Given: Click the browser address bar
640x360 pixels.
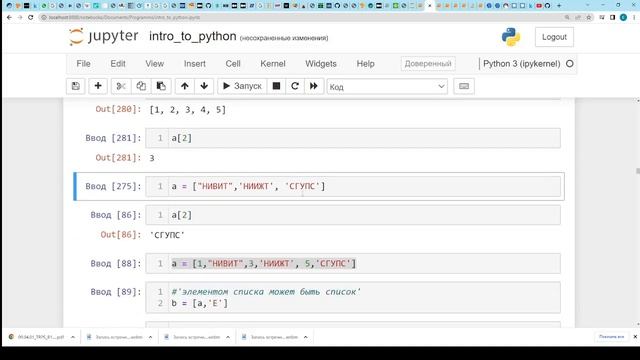Looking at the screenshot, I should tap(302, 18).
